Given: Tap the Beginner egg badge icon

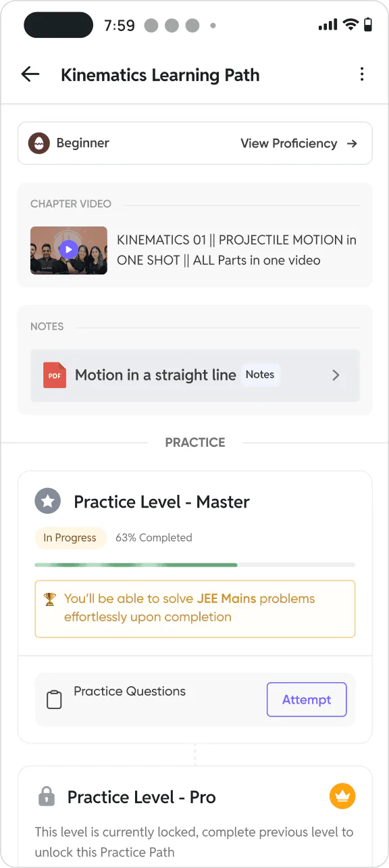Looking at the screenshot, I should tap(39, 143).
